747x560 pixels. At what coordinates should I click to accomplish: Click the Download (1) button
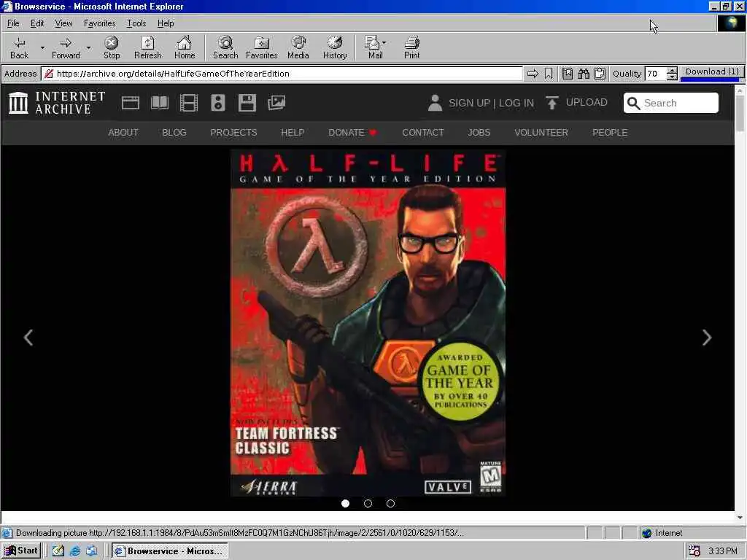(712, 72)
